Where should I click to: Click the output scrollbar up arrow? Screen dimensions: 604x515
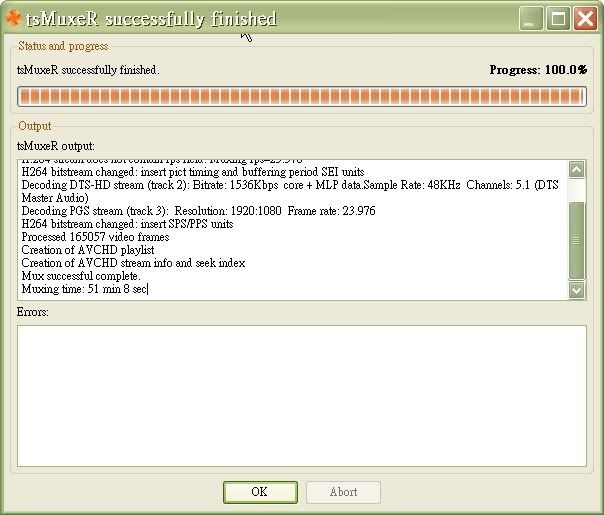(577, 169)
